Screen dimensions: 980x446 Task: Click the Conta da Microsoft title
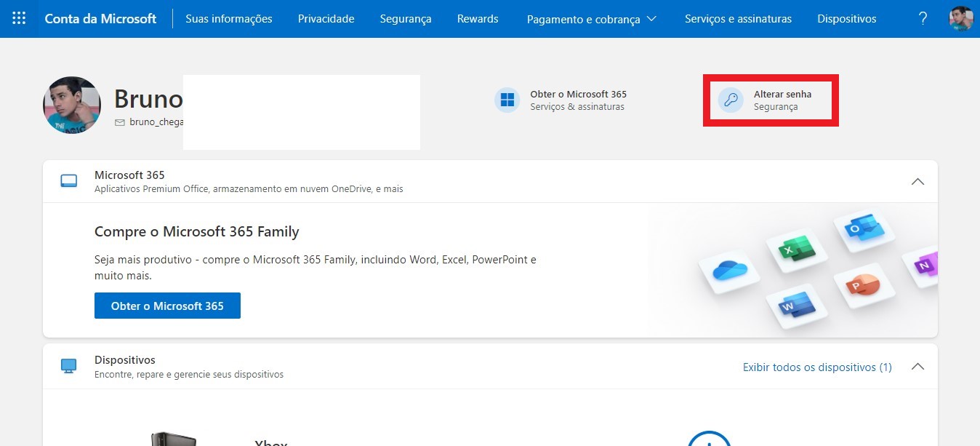(x=100, y=19)
